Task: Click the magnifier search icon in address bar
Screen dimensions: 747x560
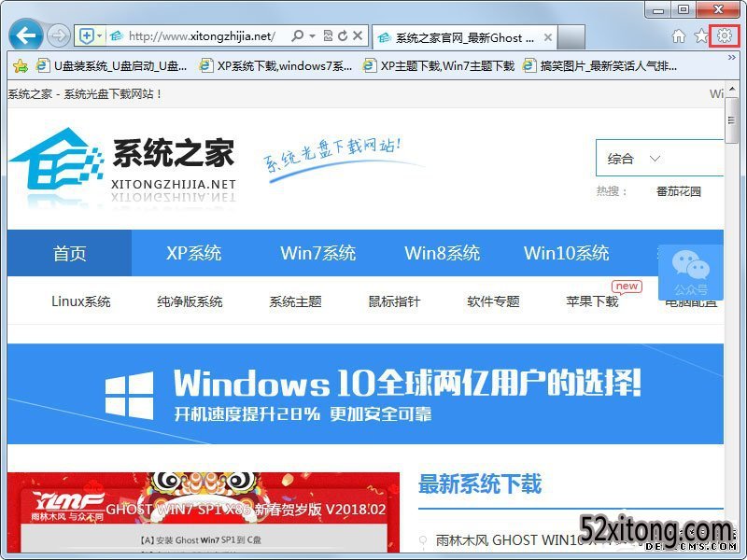Action: pos(297,35)
